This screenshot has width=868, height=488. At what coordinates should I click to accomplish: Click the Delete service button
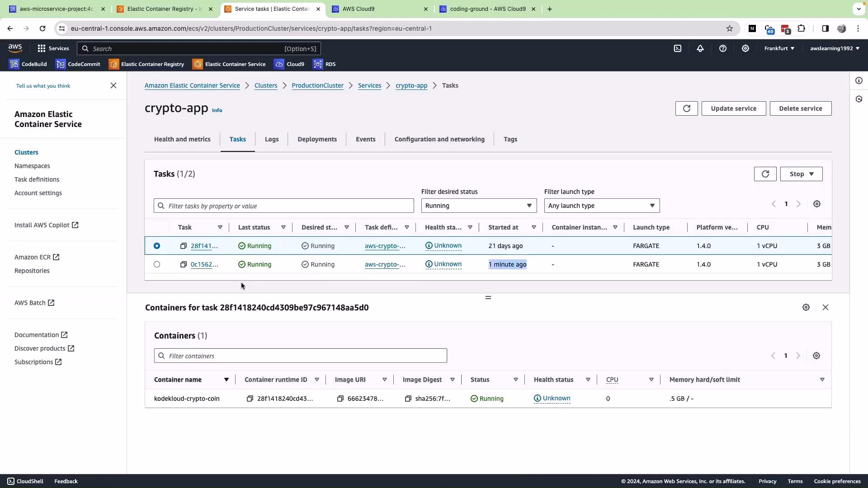click(x=801, y=108)
